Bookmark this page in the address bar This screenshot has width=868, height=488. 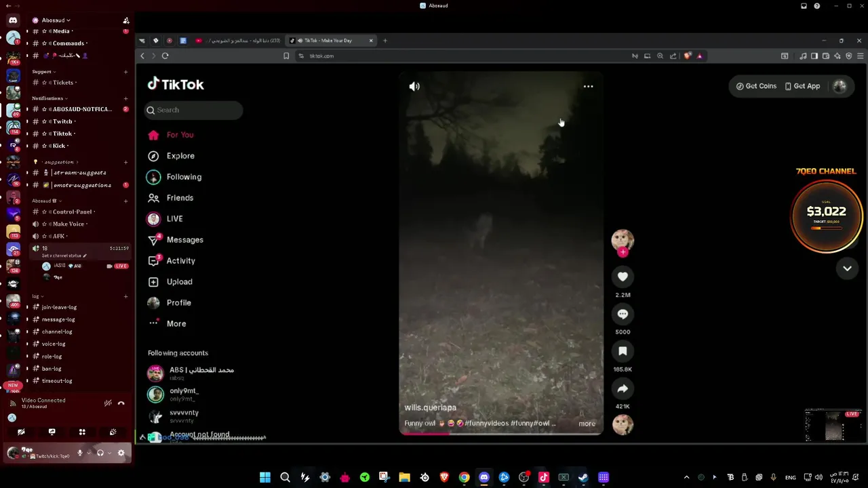(286, 56)
